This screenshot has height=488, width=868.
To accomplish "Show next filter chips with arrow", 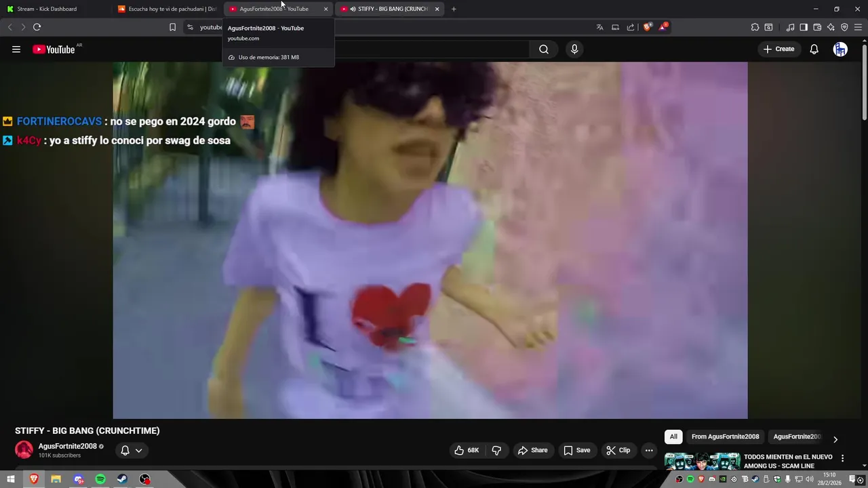I will 835,439.
